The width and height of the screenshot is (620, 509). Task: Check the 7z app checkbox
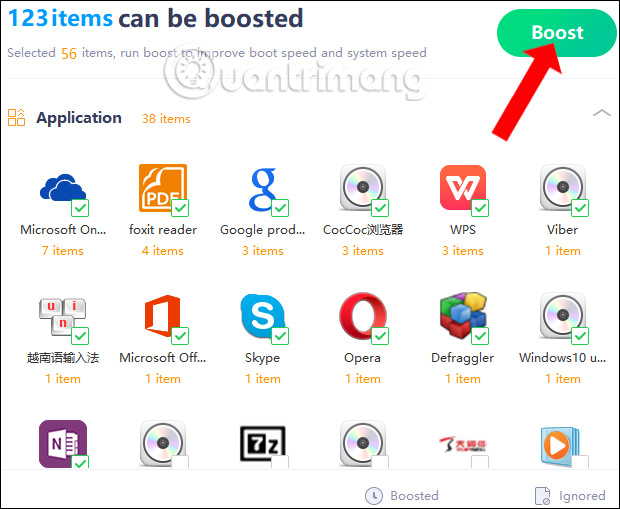280,462
